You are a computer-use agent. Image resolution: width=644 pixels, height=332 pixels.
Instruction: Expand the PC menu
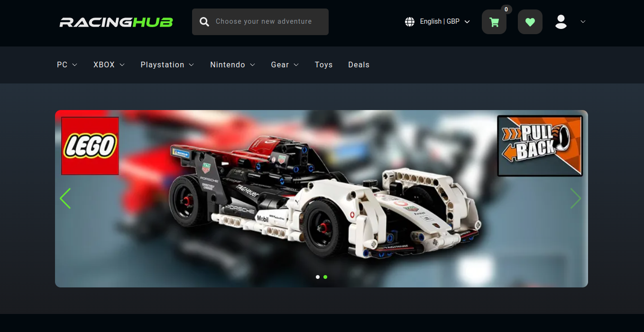click(67, 65)
